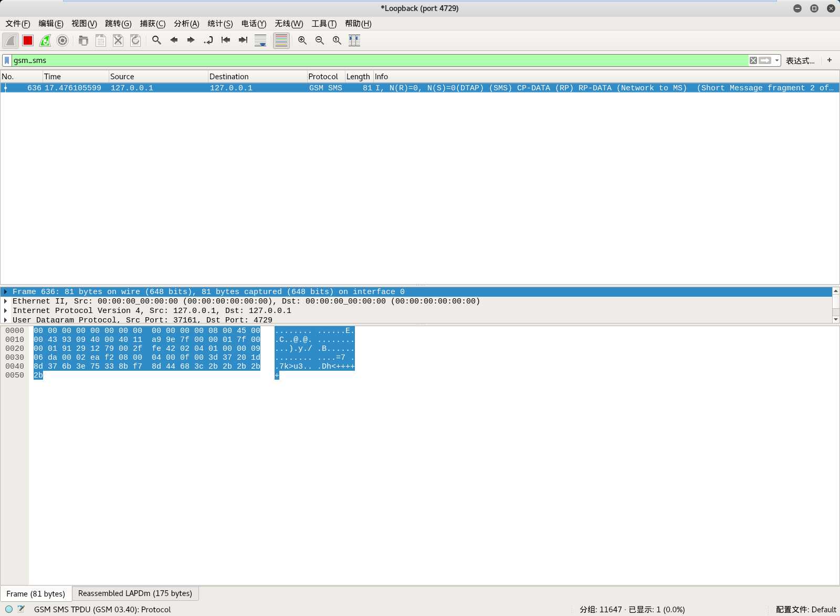Go to specified packet icon
The image size is (840, 616).
[x=208, y=40]
